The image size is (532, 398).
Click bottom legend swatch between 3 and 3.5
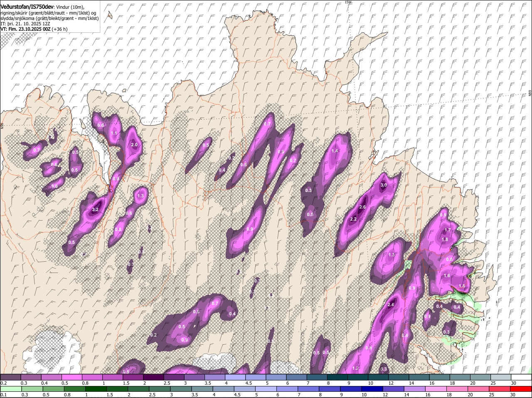(x=182, y=389)
